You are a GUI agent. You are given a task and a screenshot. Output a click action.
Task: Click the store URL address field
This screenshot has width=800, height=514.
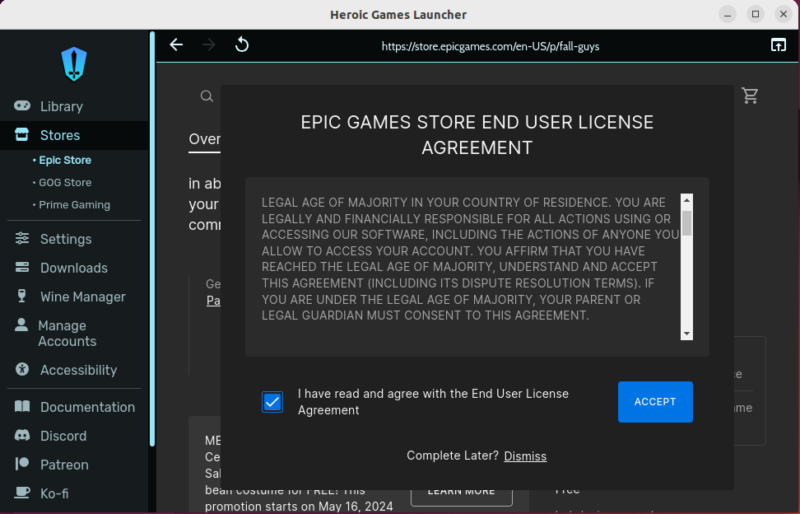coord(490,46)
